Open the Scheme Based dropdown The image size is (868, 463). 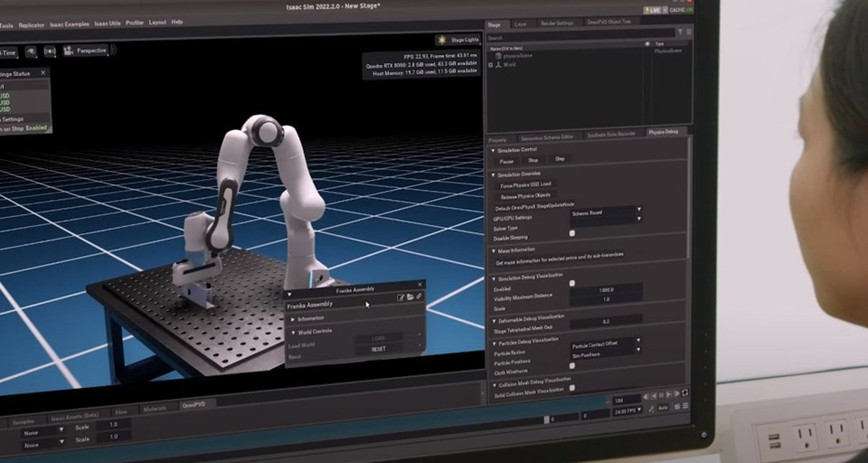point(606,213)
